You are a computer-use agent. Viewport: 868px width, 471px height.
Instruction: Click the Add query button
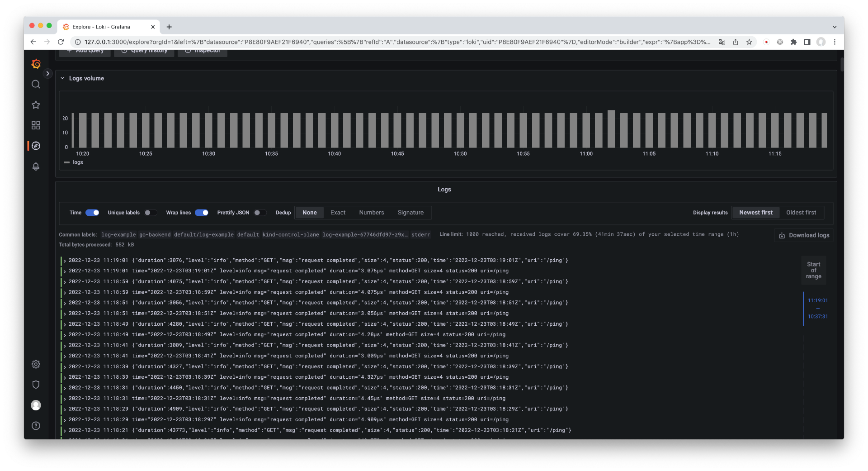(85, 51)
